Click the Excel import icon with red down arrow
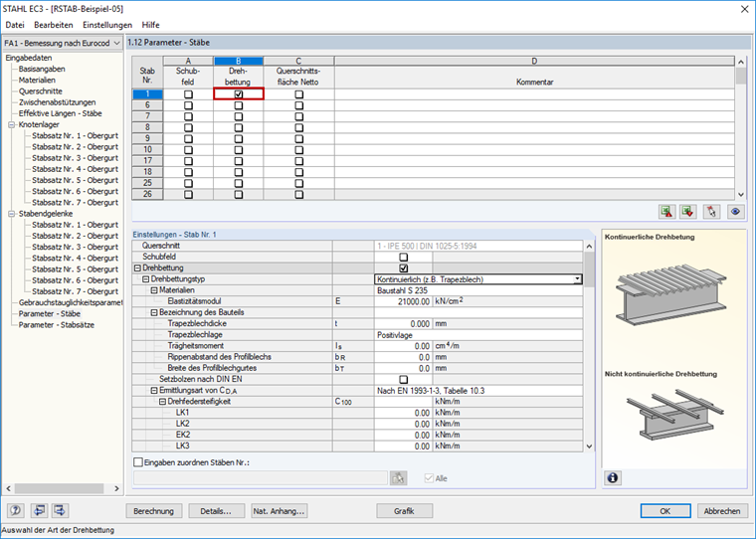 688,212
